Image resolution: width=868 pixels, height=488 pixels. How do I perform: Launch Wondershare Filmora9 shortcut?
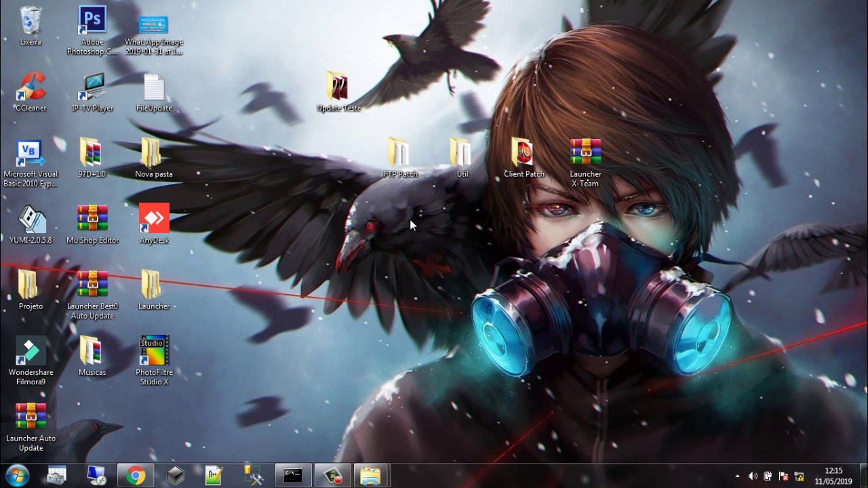click(31, 361)
